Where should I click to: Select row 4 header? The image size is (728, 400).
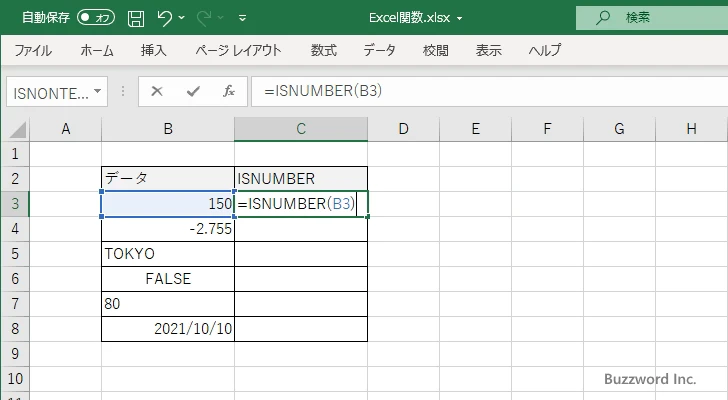point(15,229)
